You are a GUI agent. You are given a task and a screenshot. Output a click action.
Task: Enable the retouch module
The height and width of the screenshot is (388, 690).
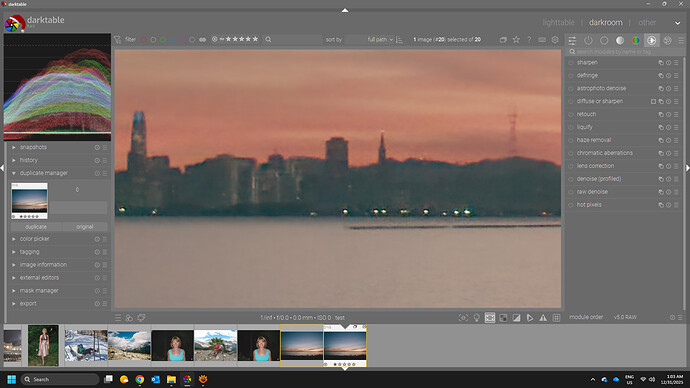(x=571, y=114)
